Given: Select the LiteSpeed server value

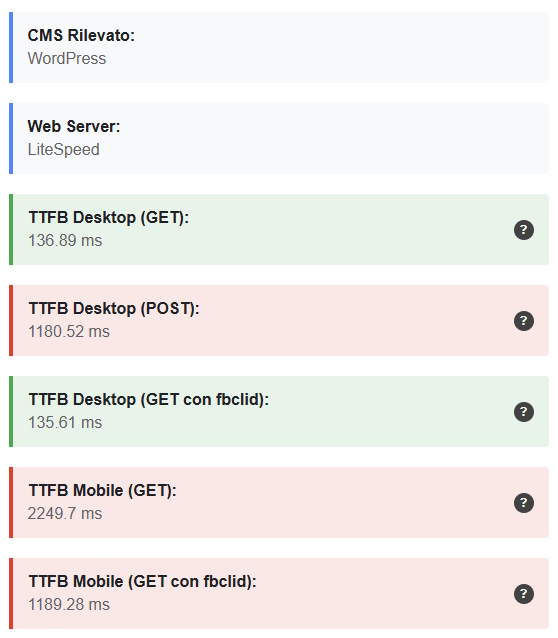Looking at the screenshot, I should click(x=63, y=150).
